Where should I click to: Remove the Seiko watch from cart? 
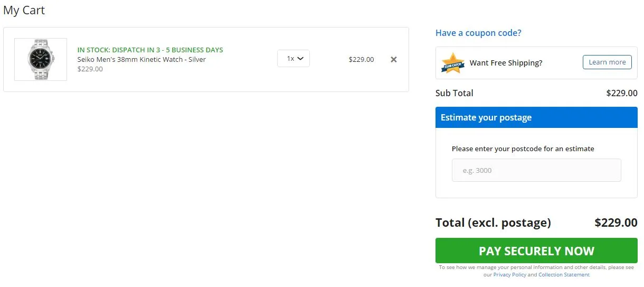coord(393,60)
